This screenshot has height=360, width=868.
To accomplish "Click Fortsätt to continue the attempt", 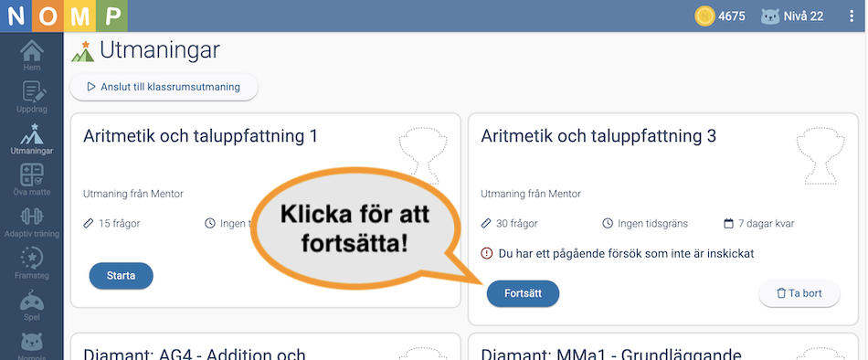I will pyautogui.click(x=523, y=293).
